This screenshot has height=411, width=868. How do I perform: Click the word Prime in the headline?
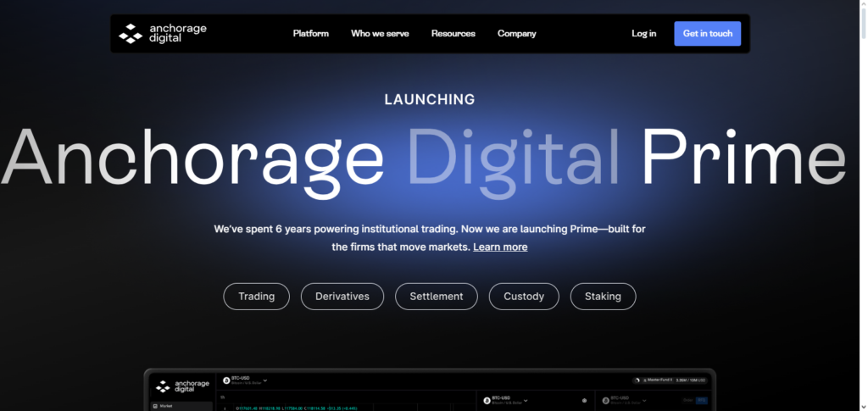[x=743, y=157]
